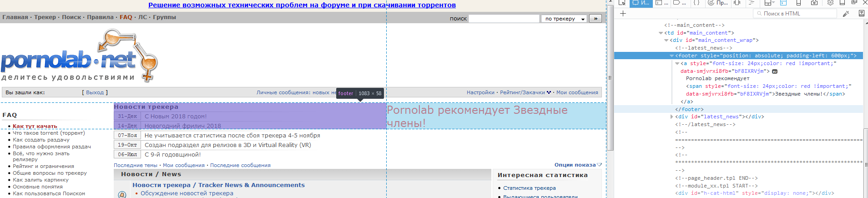Collapse the td id="main_content" node
This screenshot has height=198, width=868.
click(x=661, y=33)
